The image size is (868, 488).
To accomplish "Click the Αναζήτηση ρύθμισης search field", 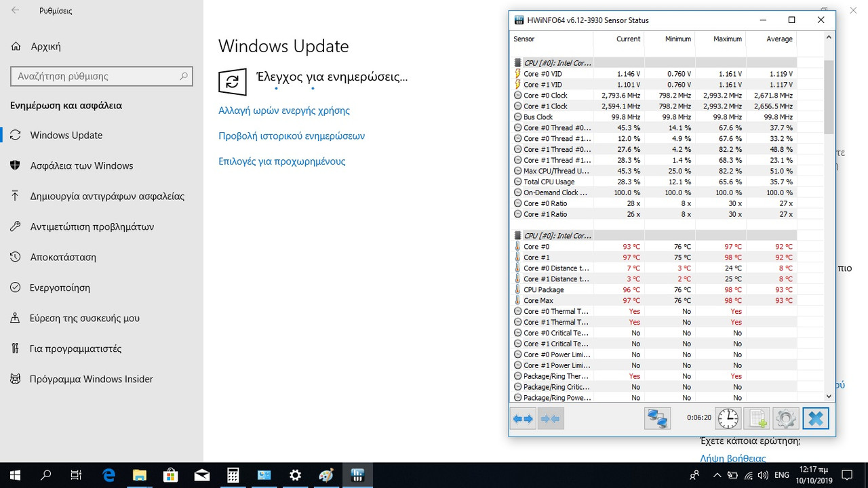I will (x=102, y=77).
